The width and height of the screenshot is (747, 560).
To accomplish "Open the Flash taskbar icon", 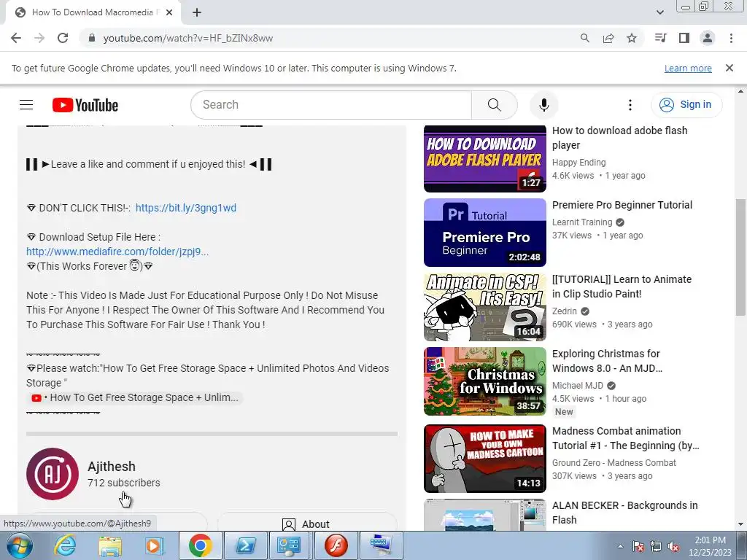I will click(x=336, y=545).
